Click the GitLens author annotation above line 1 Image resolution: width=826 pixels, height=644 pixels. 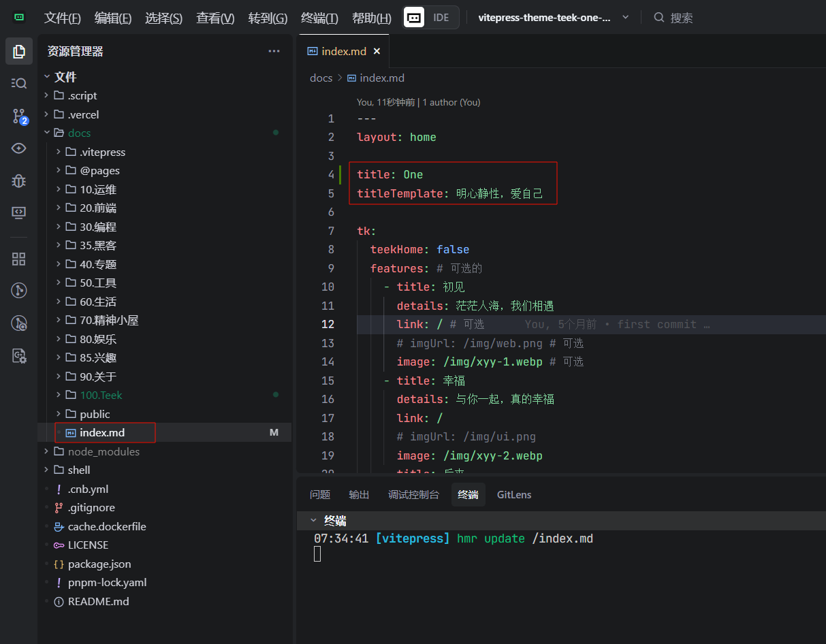click(418, 102)
